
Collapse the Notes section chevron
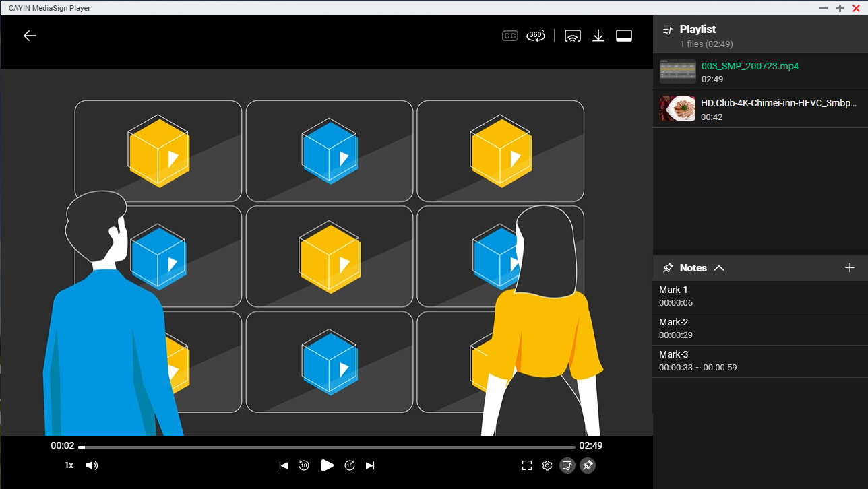tap(720, 267)
